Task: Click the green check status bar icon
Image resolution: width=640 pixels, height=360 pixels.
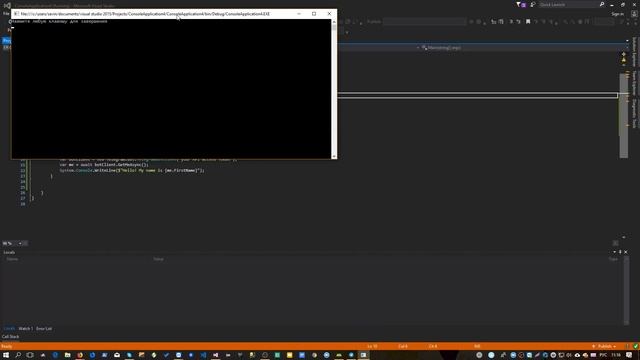Action: [x=636, y=346]
